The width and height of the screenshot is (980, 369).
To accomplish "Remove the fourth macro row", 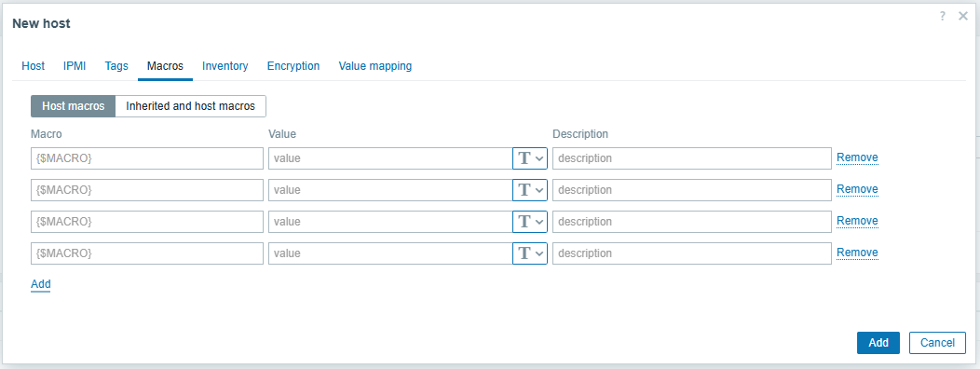I will tap(857, 253).
